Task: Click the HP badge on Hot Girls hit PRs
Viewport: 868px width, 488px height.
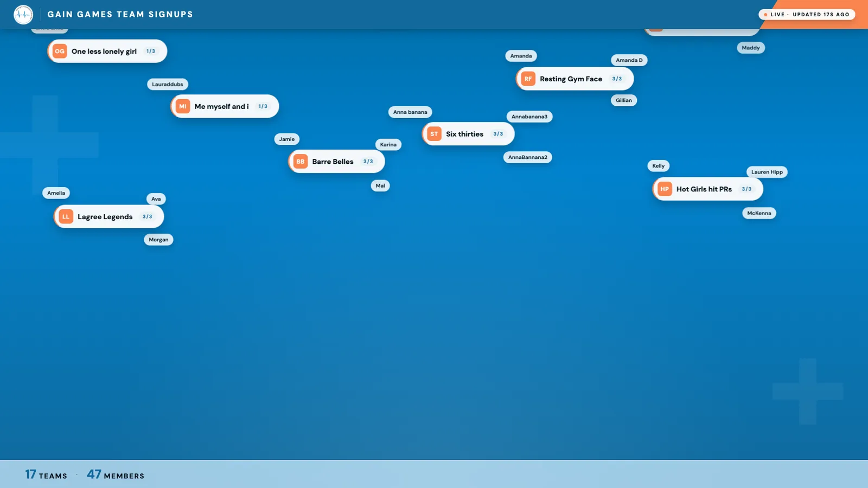Action: 665,189
